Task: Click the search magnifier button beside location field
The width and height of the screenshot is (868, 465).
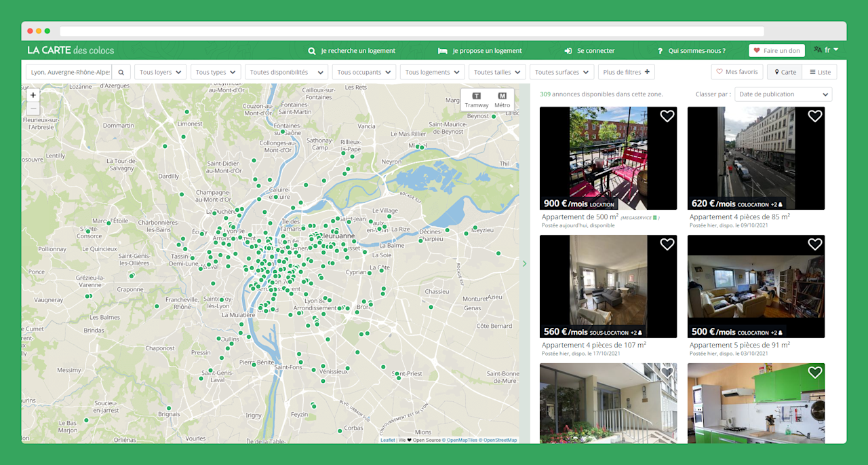Action: point(121,72)
